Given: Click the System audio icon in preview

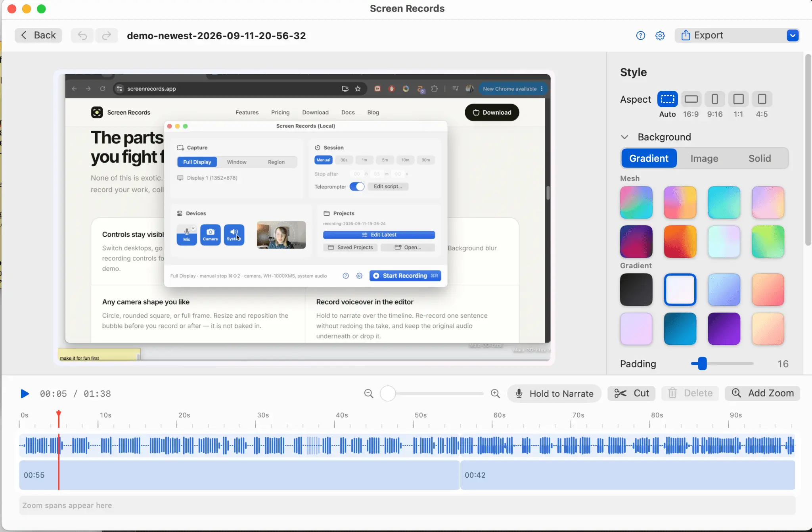Looking at the screenshot, I should pyautogui.click(x=234, y=235).
